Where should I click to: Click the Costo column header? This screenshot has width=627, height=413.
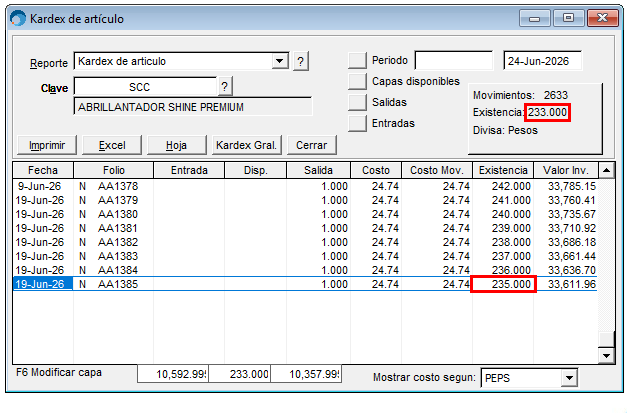coord(376,170)
